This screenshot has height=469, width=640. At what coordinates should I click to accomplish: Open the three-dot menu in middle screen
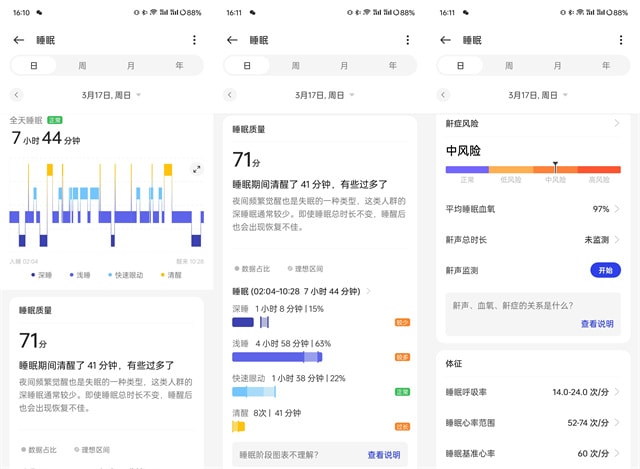[x=407, y=40]
